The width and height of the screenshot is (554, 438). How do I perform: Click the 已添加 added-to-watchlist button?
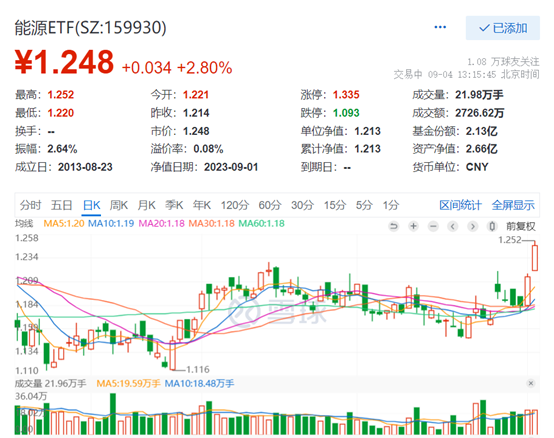click(x=502, y=28)
